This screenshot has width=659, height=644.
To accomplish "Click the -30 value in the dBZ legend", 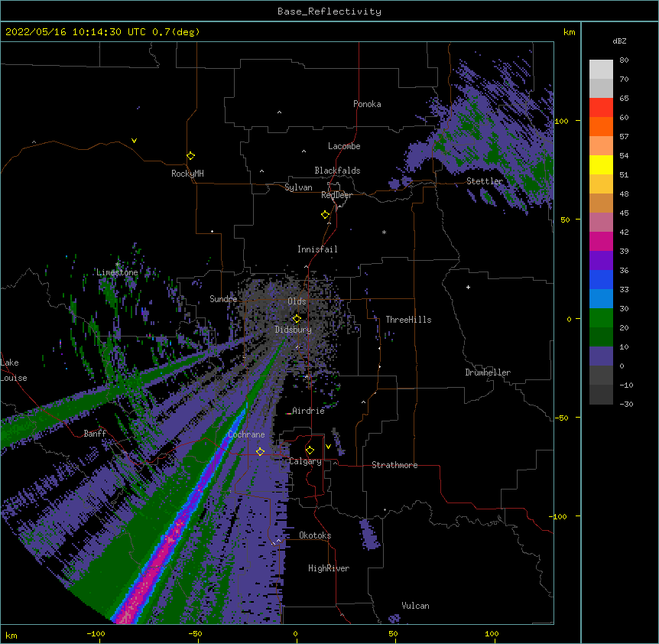I will (626, 405).
